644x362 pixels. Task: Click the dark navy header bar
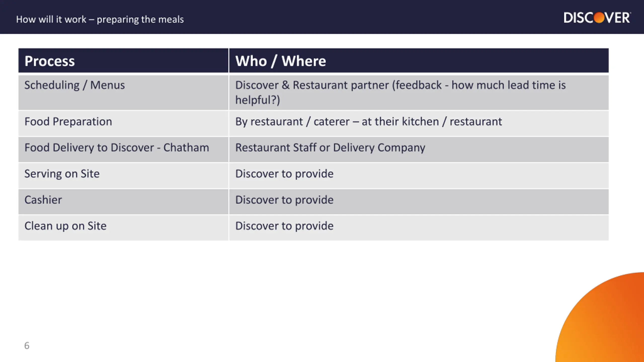(x=322, y=17)
